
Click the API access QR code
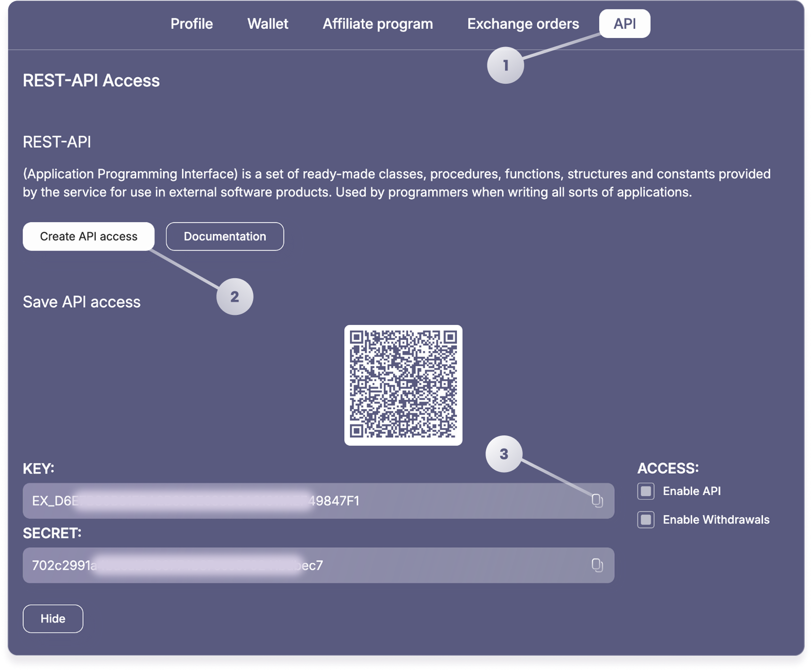pyautogui.click(x=403, y=385)
